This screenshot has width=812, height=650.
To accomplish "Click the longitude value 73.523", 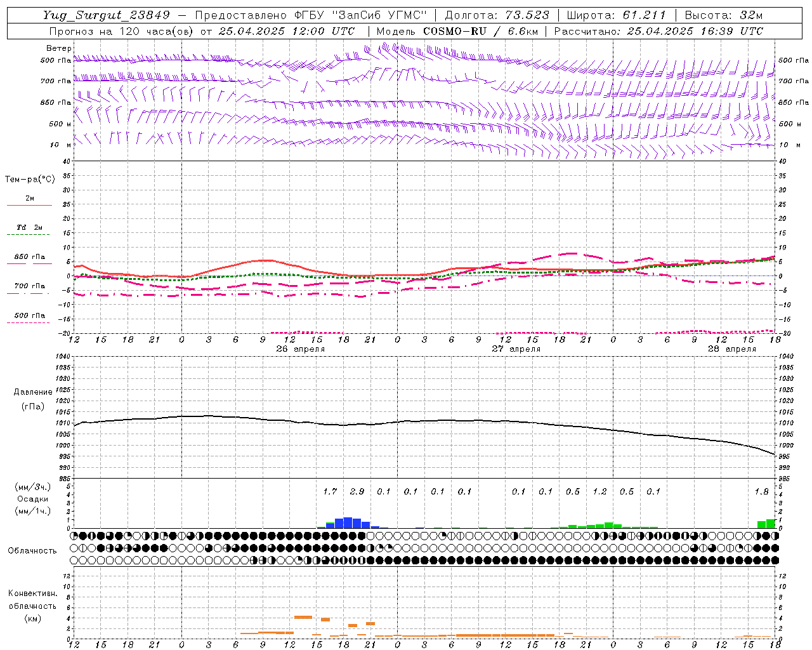I will point(528,15).
